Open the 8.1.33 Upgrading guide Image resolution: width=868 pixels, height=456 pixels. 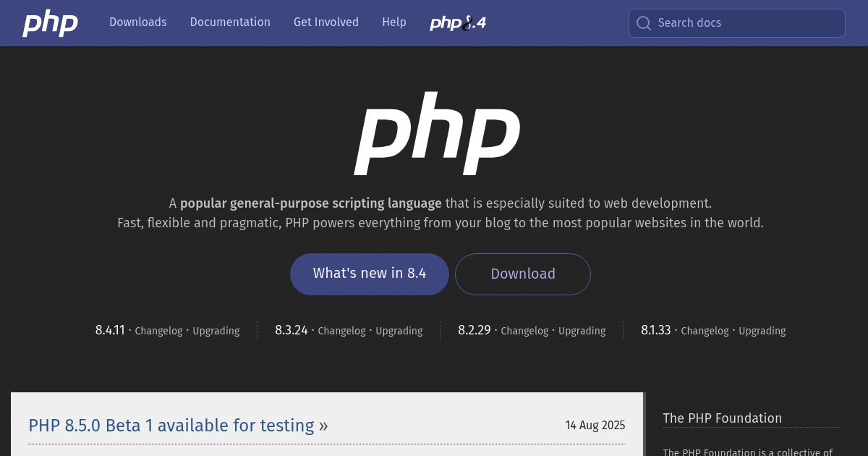click(x=762, y=331)
